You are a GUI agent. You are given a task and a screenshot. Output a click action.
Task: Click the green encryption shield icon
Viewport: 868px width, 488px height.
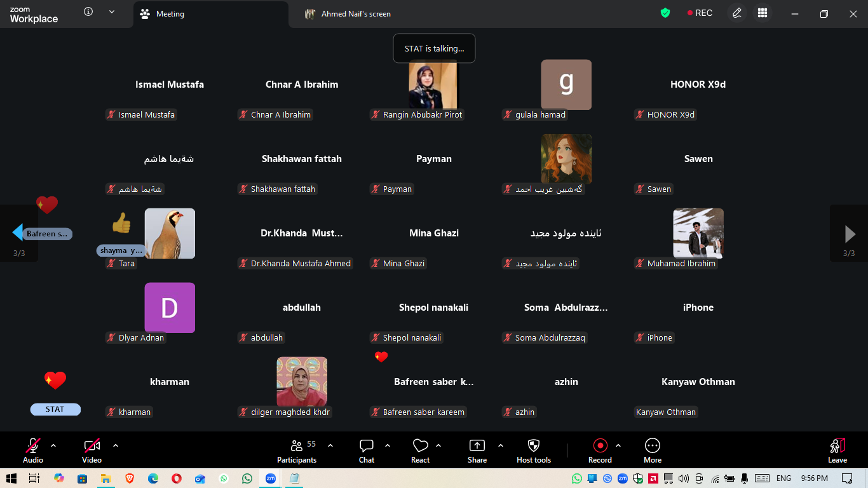click(x=665, y=13)
